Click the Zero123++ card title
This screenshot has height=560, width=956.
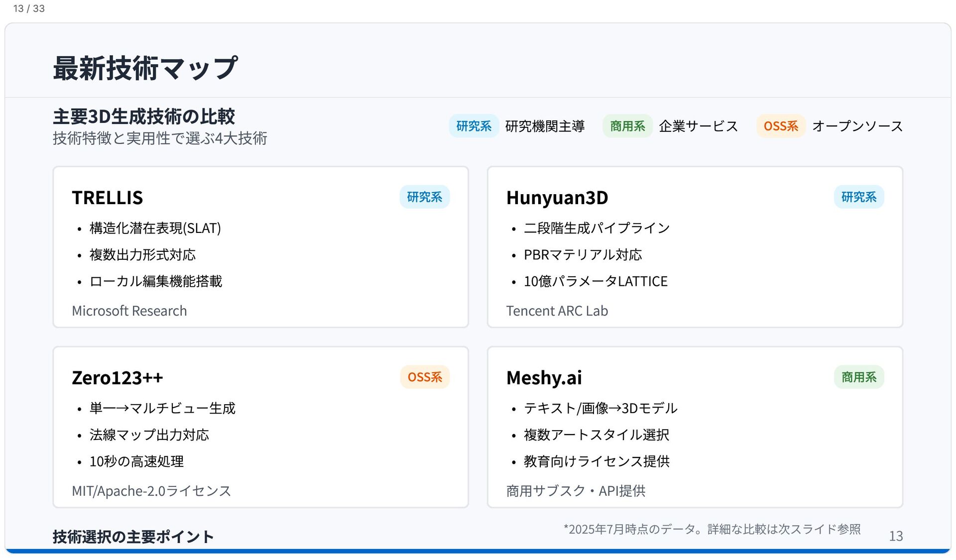118,378
